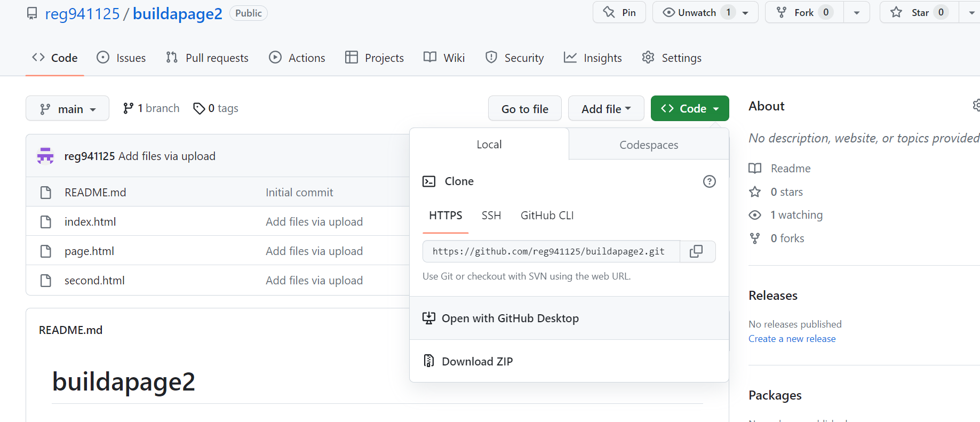This screenshot has height=422, width=980.
Task: Open the Insights tab
Action: click(593, 58)
